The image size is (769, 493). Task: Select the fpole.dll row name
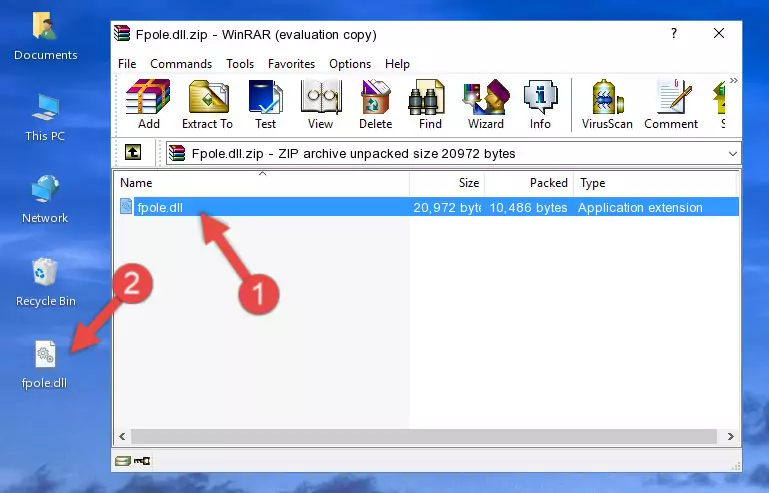[160, 208]
